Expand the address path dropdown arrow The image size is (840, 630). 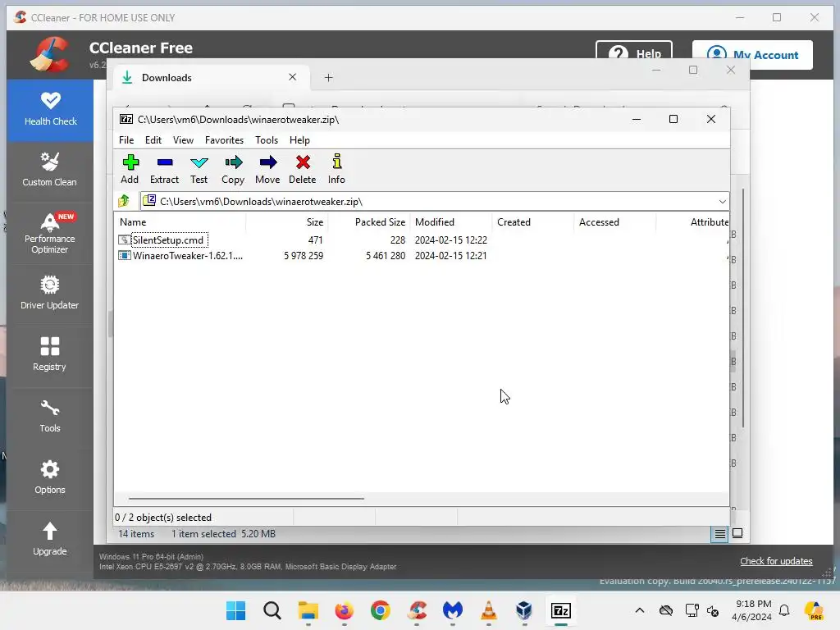tap(722, 202)
